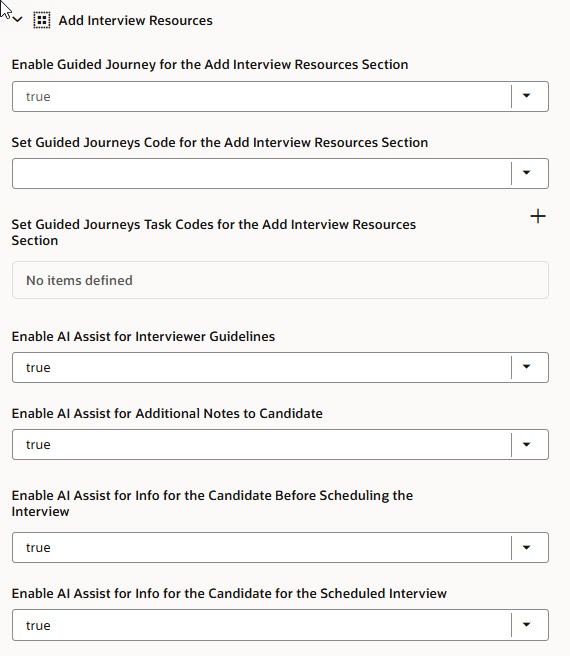Open arrow for Info Before Scheduling Interview dropdown
This screenshot has width=570, height=656.
pos(526,547)
